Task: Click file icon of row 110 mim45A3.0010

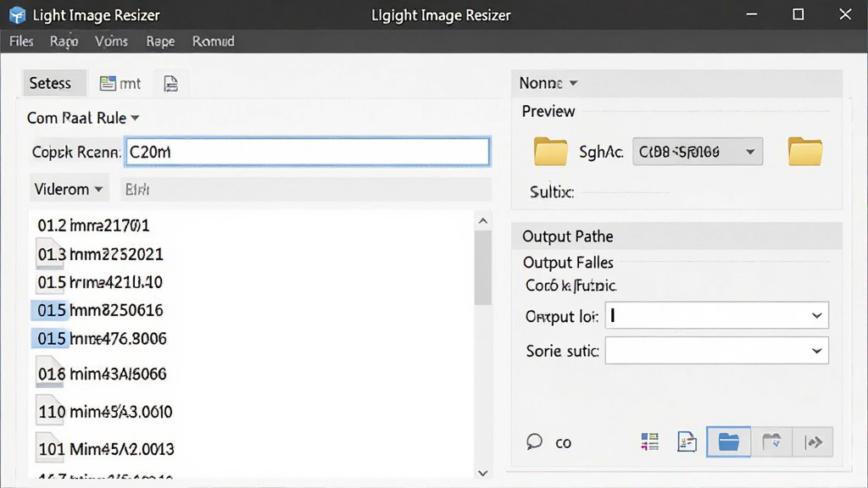Action: [x=50, y=409]
